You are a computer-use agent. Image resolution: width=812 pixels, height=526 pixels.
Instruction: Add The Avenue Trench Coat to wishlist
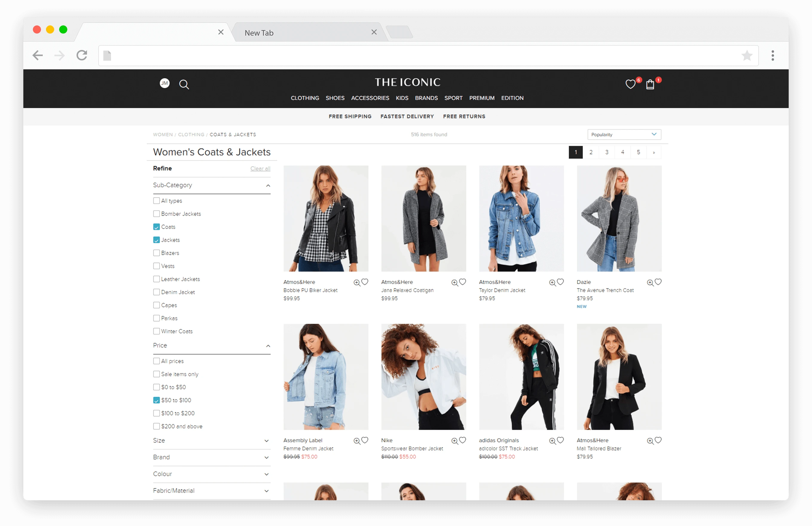658,282
